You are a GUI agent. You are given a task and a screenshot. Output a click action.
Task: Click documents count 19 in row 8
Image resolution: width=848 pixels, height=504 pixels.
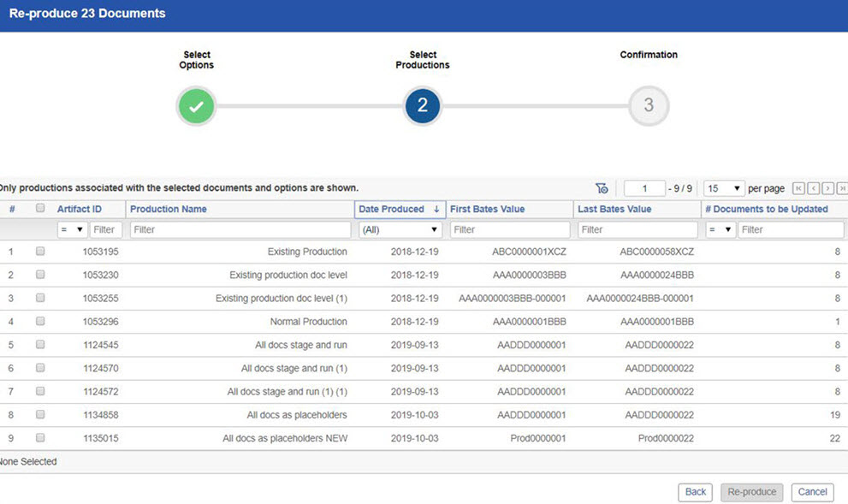[x=834, y=415]
